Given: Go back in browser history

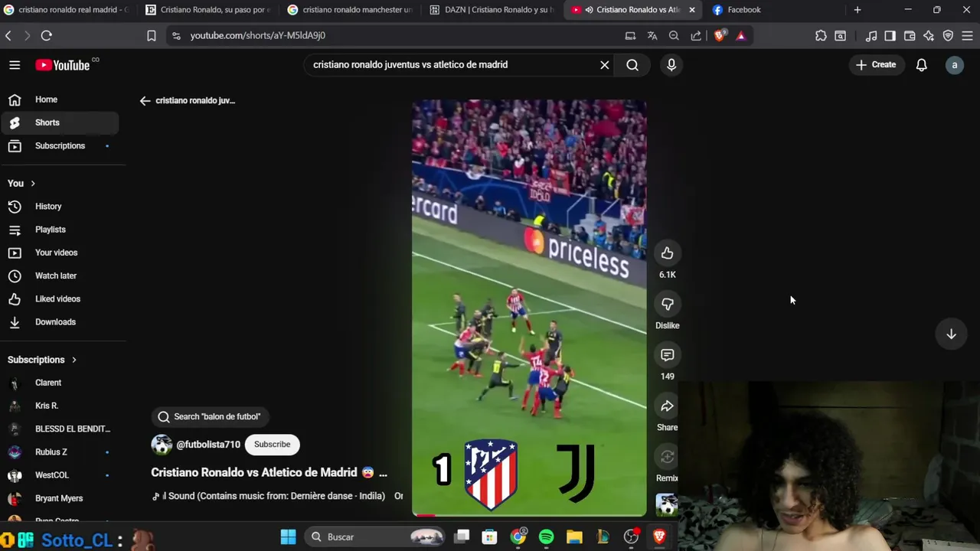Looking at the screenshot, I should point(8,36).
